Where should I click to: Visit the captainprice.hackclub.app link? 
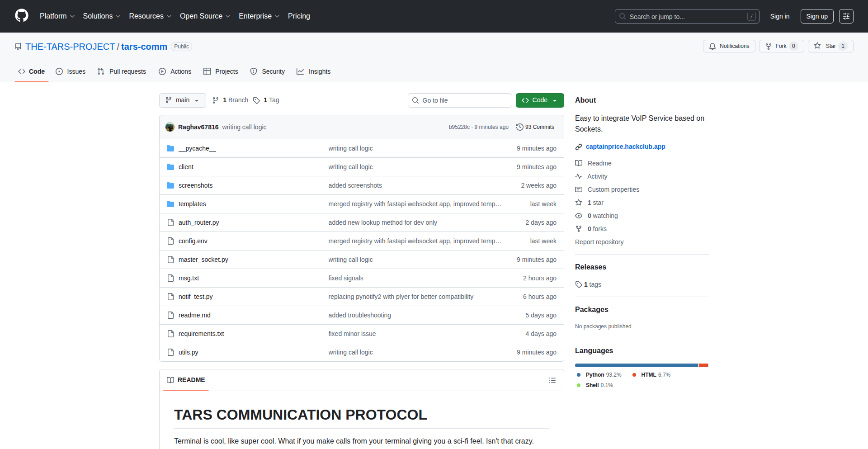[x=625, y=147]
